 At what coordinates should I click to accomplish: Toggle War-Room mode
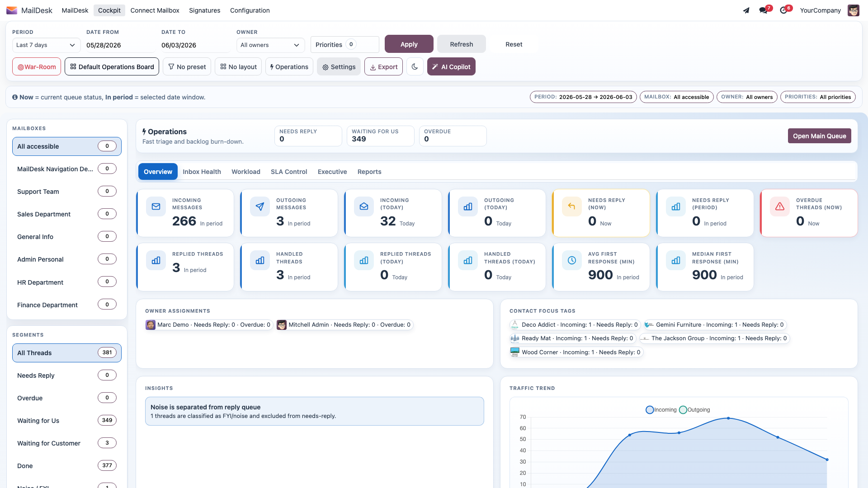(37, 66)
